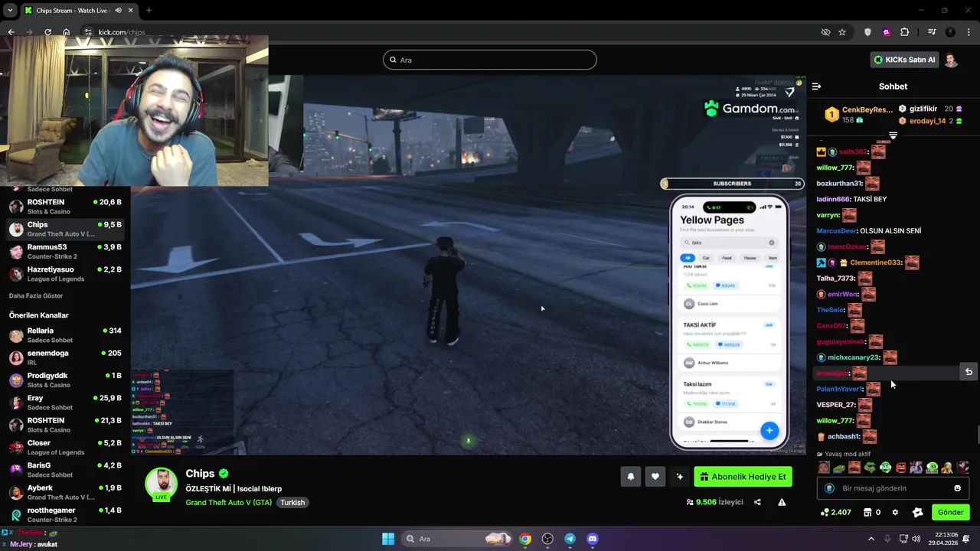Click the Turkish language tag
Image resolution: width=980 pixels, height=551 pixels.
(292, 503)
